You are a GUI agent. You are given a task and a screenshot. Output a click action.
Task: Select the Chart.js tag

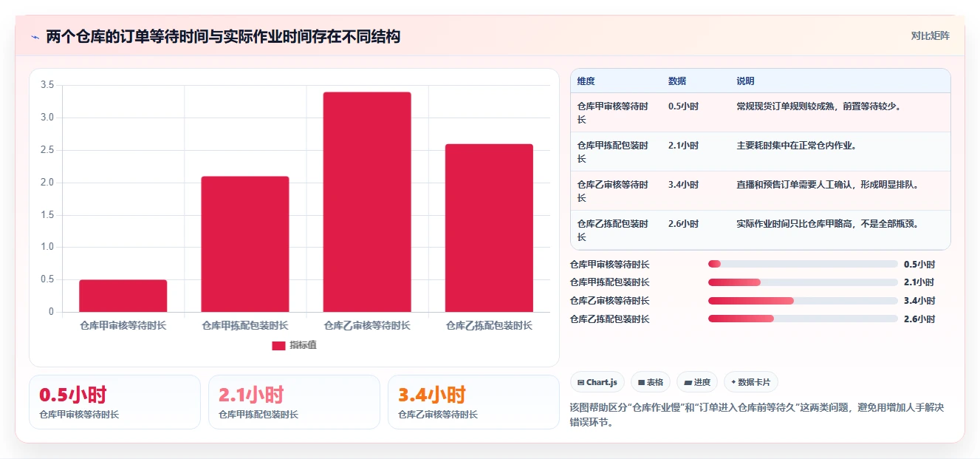click(597, 382)
